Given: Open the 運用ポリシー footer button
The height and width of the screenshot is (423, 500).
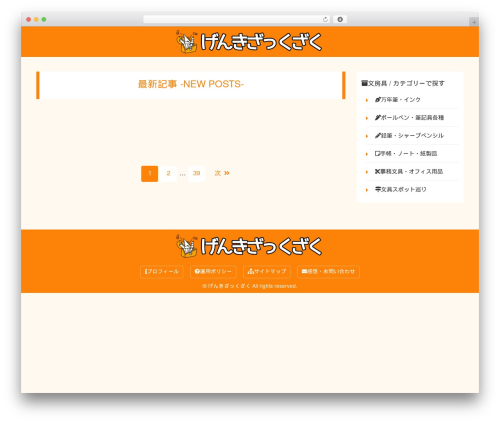Looking at the screenshot, I should 213,272.
